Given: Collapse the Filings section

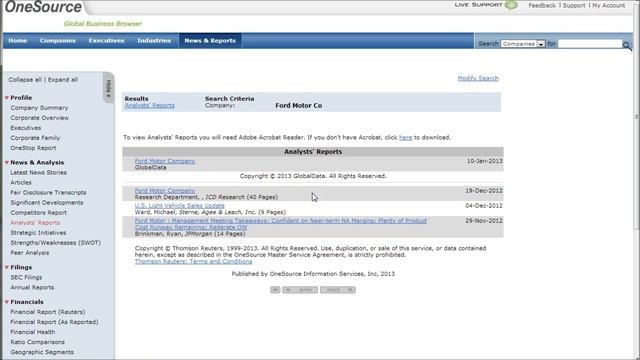Looking at the screenshot, I should [x=7, y=267].
